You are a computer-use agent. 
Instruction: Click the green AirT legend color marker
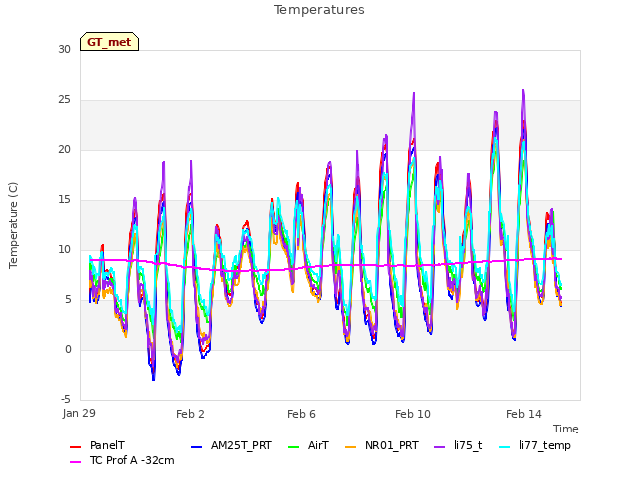click(x=293, y=447)
